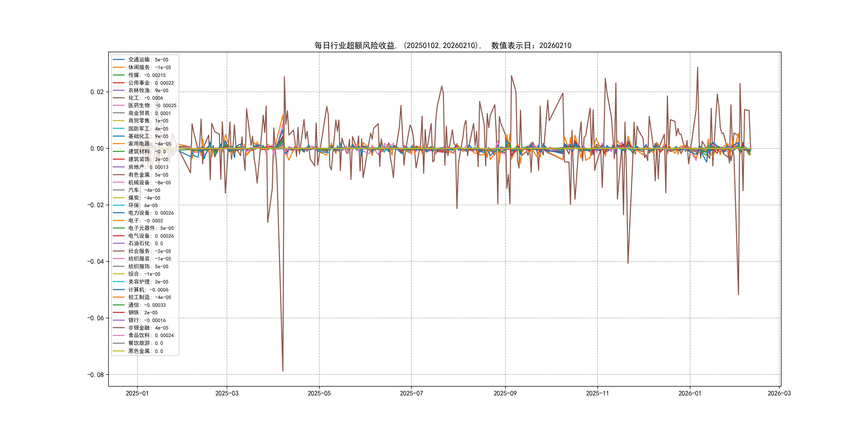
Task: Click the -0.08 y-axis tick label
Action: pos(95,375)
